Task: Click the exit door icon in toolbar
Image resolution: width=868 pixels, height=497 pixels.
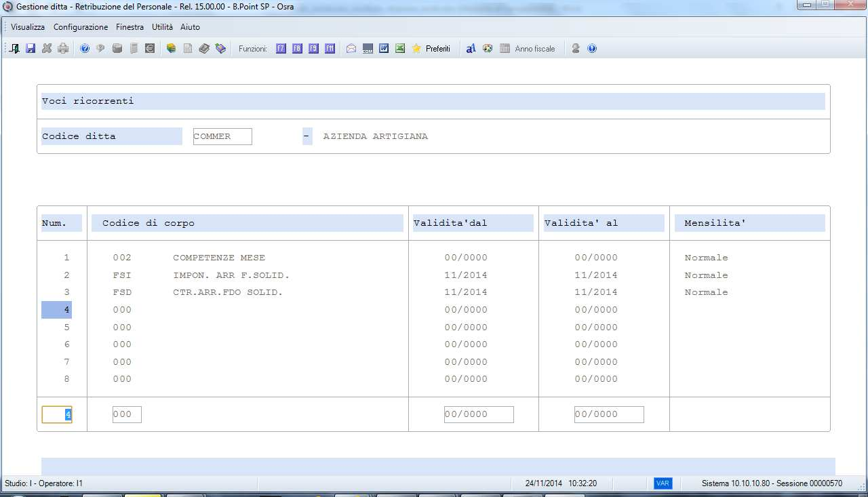Action: click(x=15, y=49)
